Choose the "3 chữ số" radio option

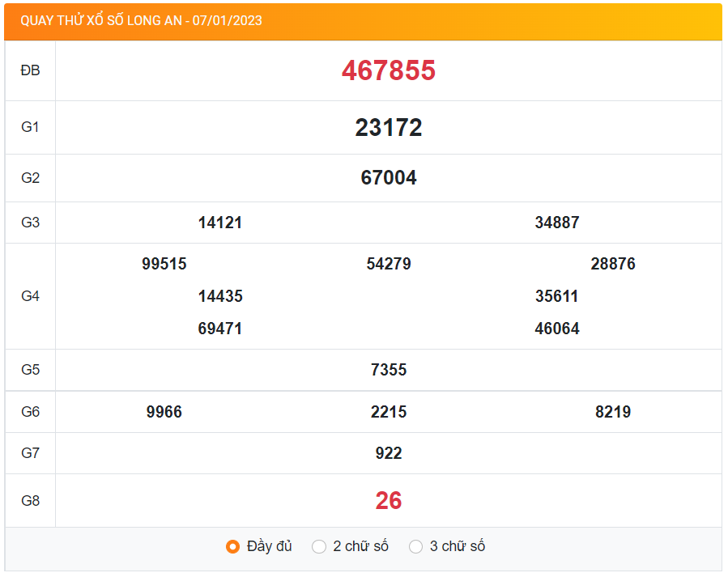[x=416, y=547]
